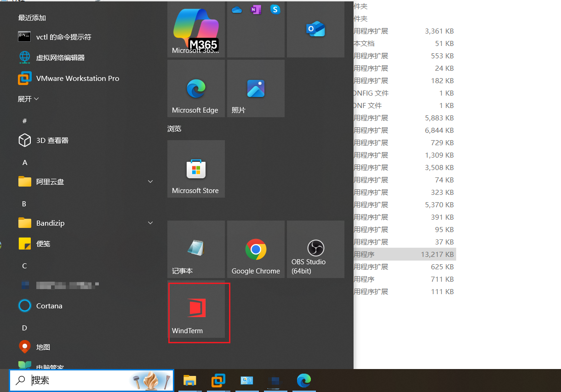Click the C letter index header
The image size is (561, 392).
[x=24, y=266]
